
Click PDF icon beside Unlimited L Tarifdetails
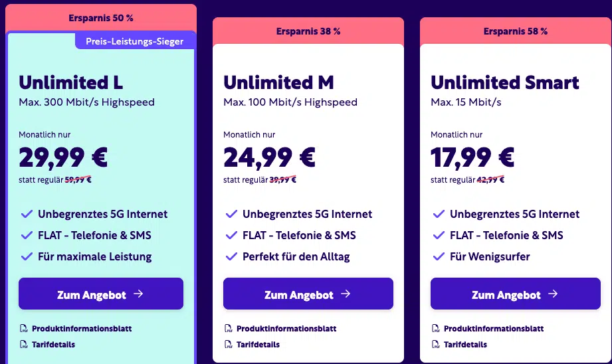click(x=24, y=345)
